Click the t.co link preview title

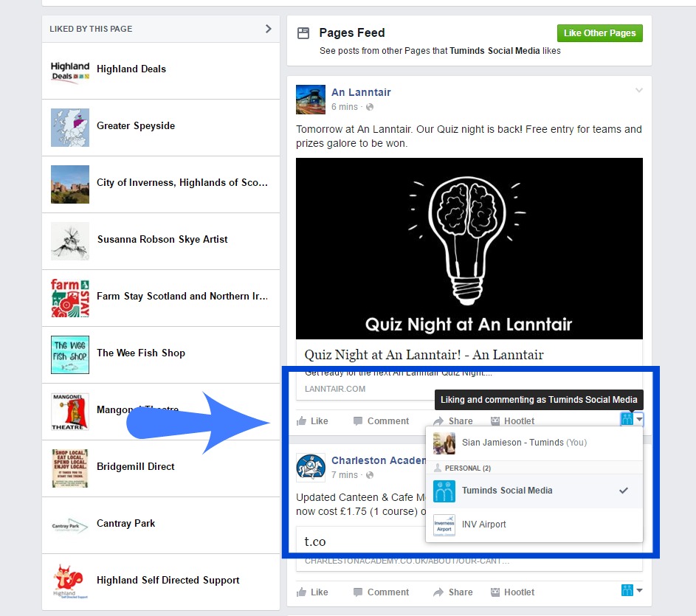tap(315, 542)
